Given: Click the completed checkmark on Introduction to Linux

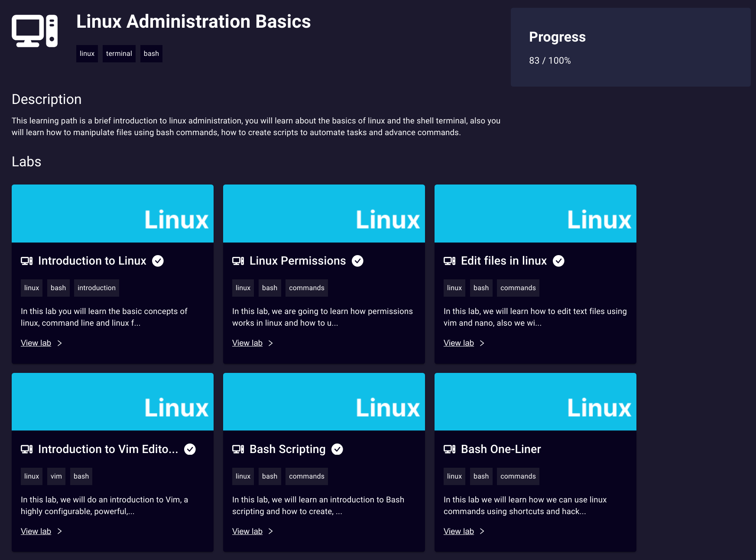Looking at the screenshot, I should [158, 261].
